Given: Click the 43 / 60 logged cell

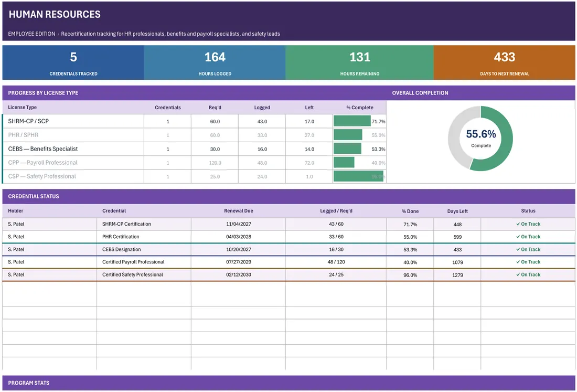Looking at the screenshot, I should pos(336,224).
